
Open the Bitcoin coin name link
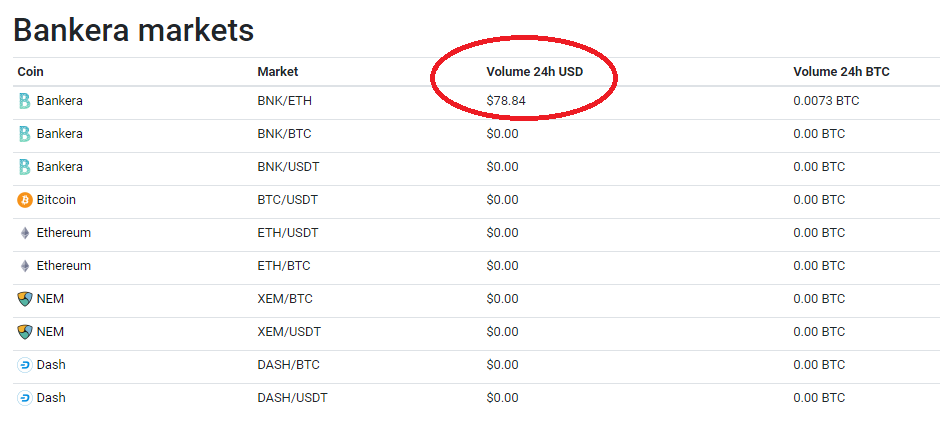tap(56, 200)
